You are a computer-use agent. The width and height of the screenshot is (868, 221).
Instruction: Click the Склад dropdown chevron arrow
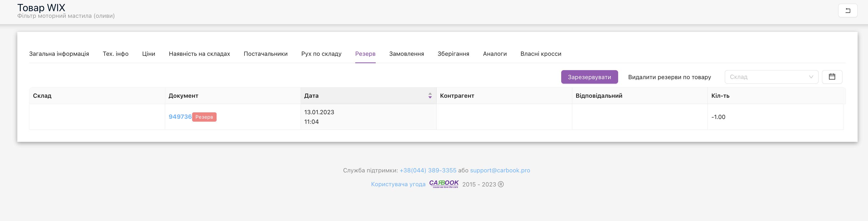(811, 77)
